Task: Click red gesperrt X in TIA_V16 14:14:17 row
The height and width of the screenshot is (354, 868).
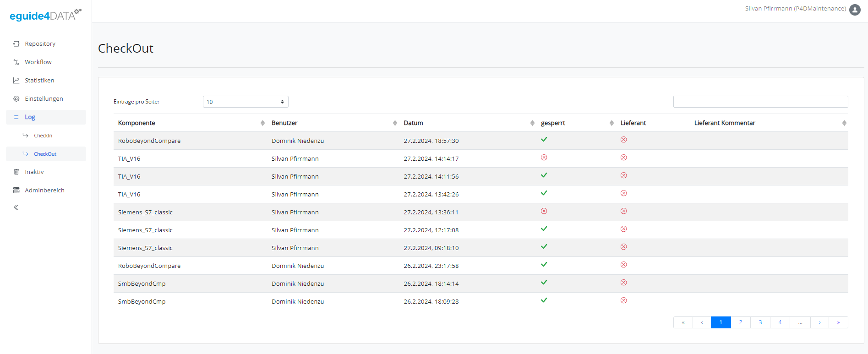Action: pos(544,158)
